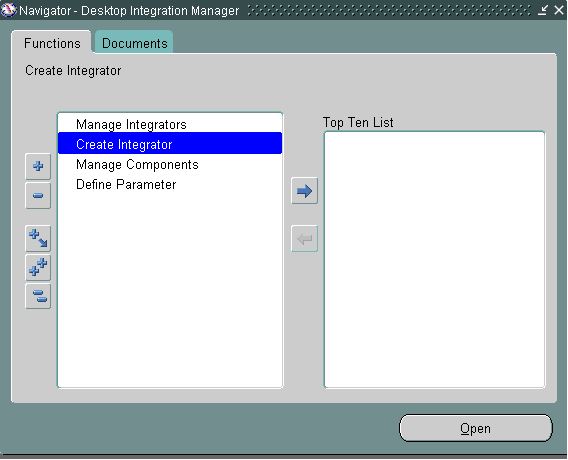This screenshot has width=568, height=460.
Task: Click the Collapse All double-minus icon
Action: pos(38,296)
